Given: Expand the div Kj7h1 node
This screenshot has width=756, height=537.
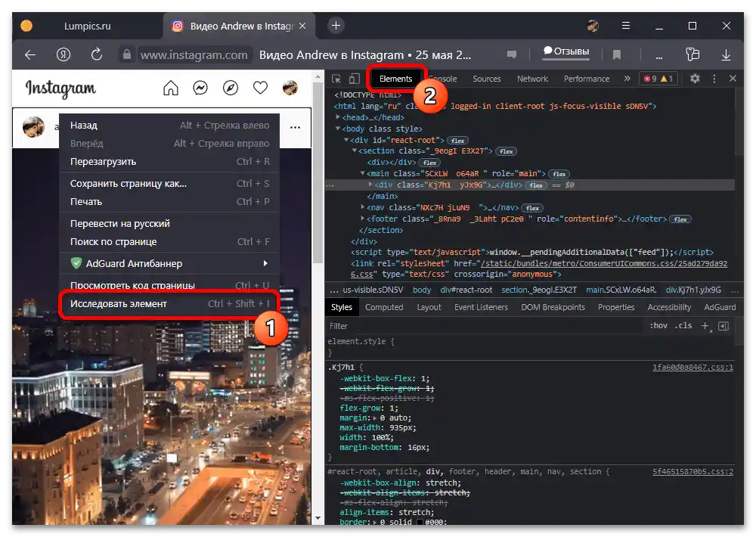Looking at the screenshot, I should (x=370, y=185).
